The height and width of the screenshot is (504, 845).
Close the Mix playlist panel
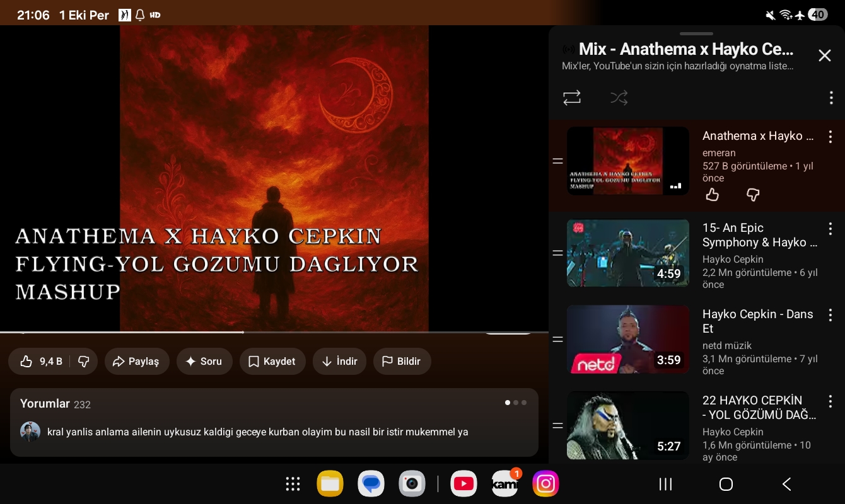pos(825,55)
